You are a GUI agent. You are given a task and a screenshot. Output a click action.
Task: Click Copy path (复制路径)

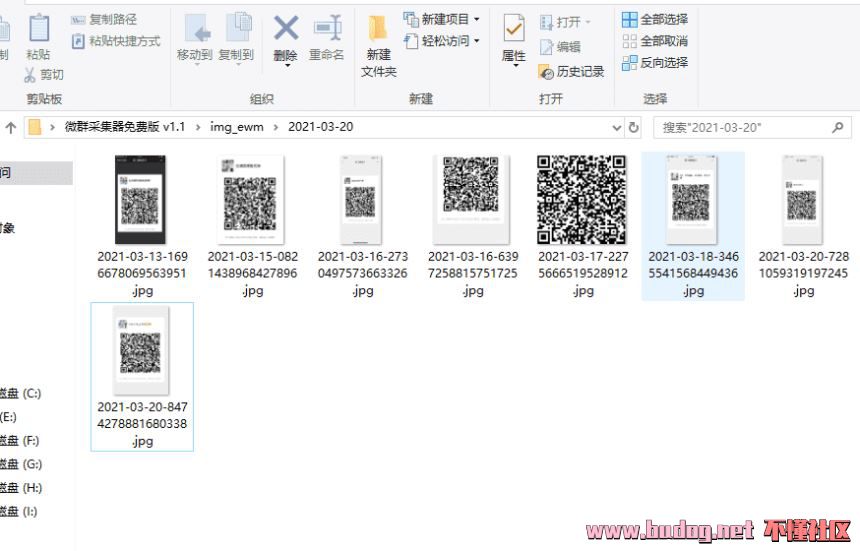(104, 20)
